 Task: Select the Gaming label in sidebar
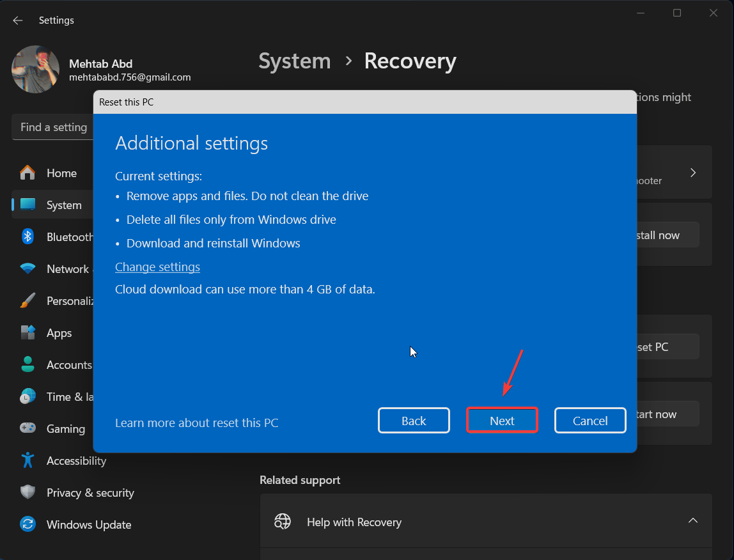(x=66, y=429)
